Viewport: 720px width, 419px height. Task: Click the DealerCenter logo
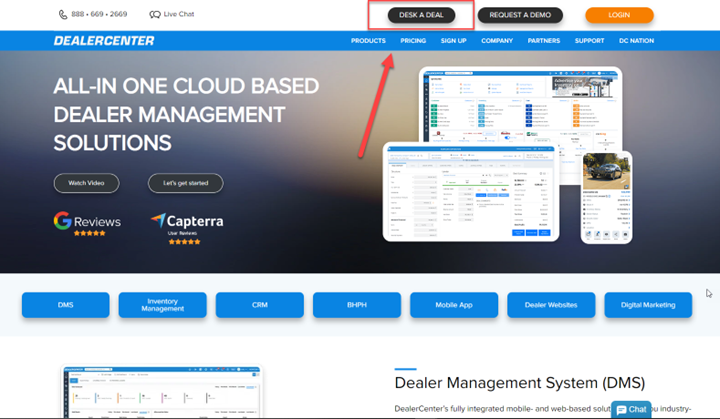[x=104, y=41]
